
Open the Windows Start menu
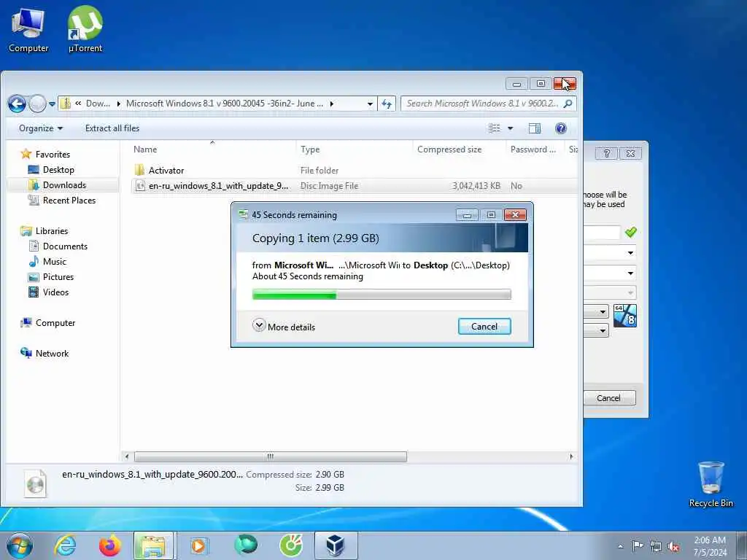pos(20,545)
